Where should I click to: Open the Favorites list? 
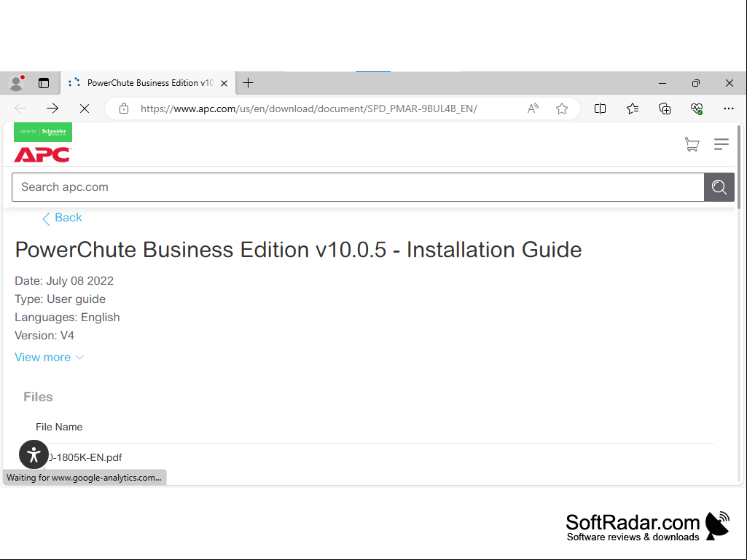(633, 109)
